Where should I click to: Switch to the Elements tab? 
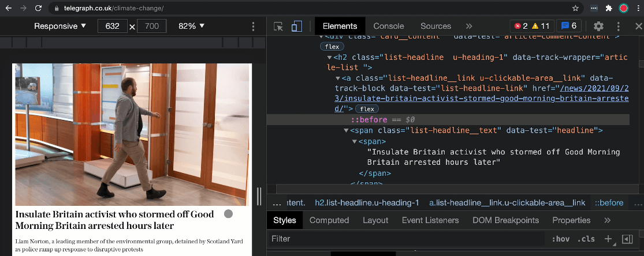340,27
